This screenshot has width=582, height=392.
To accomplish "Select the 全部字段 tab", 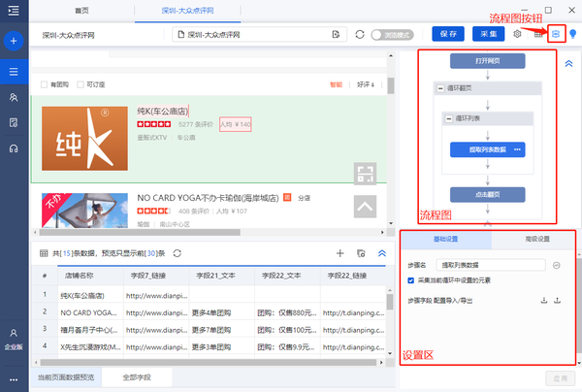I will pyautogui.click(x=137, y=377).
